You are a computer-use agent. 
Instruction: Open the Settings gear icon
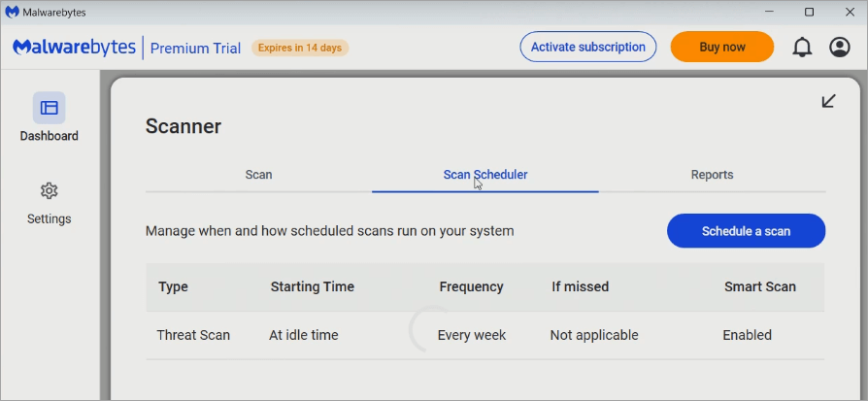49,190
